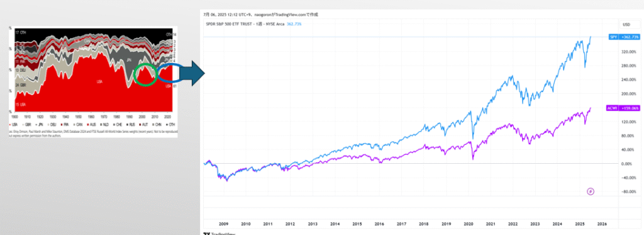Click the dark blue right-pointing arrow
644x235 pixels.
[x=192, y=74]
